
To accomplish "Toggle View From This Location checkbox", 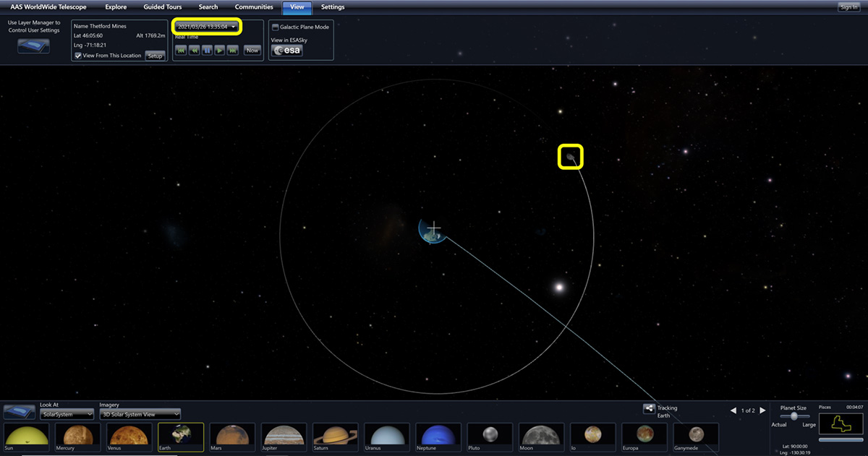I will tap(78, 56).
